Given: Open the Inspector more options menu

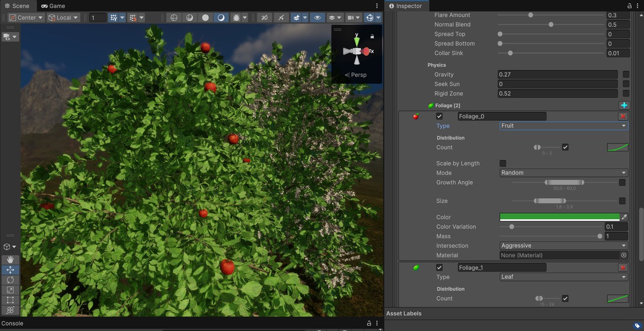Looking at the screenshot, I should pyautogui.click(x=639, y=6).
